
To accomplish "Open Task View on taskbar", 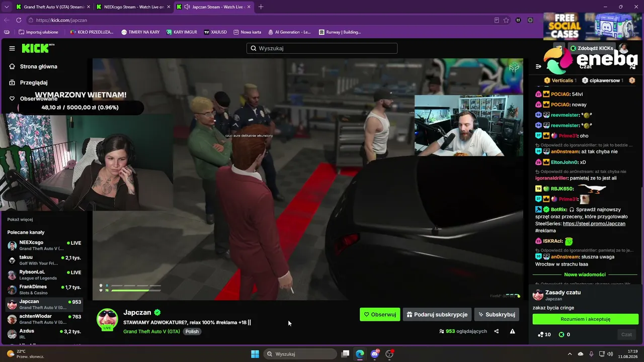I will click(345, 354).
